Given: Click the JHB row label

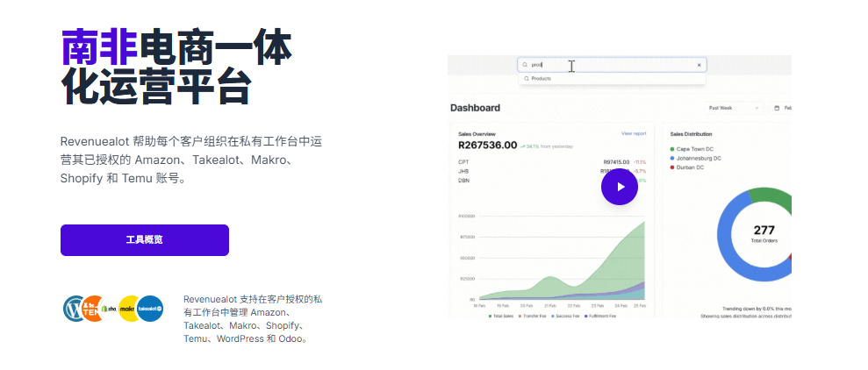Looking at the screenshot, I should coord(463,172).
